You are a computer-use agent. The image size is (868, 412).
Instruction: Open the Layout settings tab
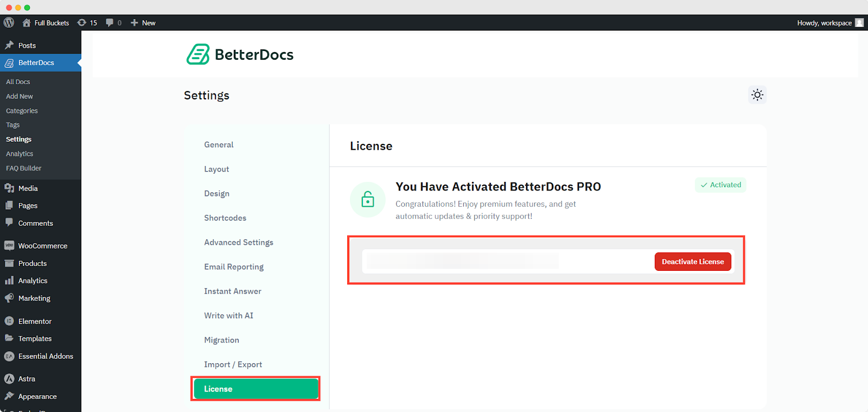(x=216, y=169)
